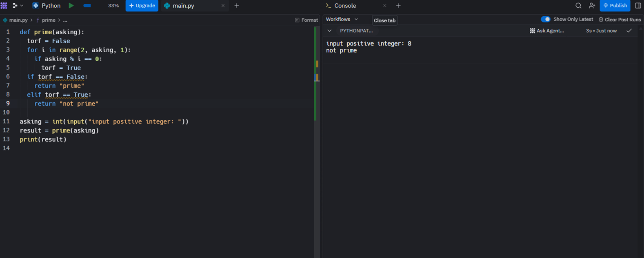Screen dimensions: 644x258
Task: Click Ask Agent in console
Action: (x=546, y=31)
